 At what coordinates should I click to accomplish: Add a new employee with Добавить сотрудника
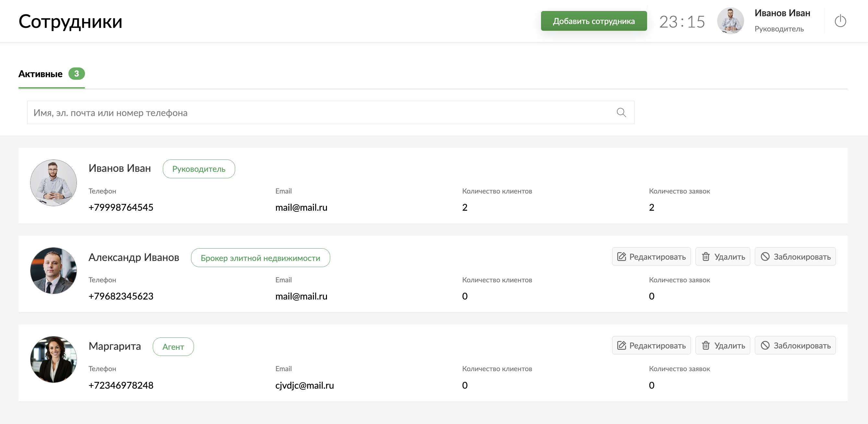(594, 21)
